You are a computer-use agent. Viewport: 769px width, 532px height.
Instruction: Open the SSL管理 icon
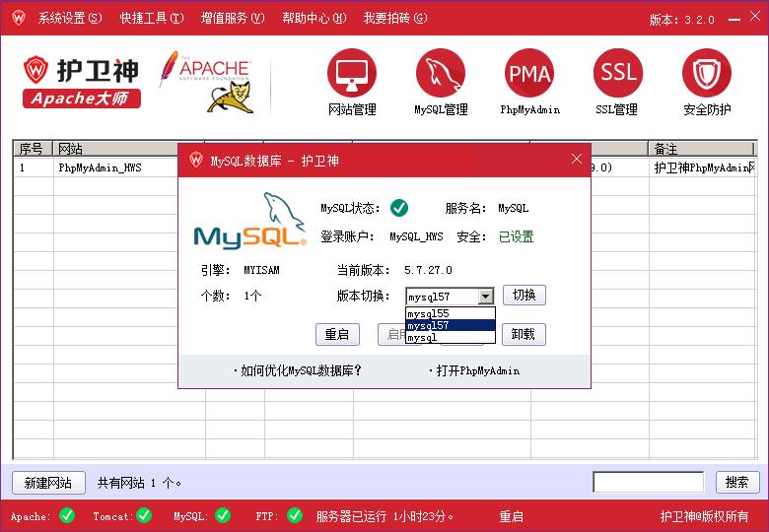[618, 74]
